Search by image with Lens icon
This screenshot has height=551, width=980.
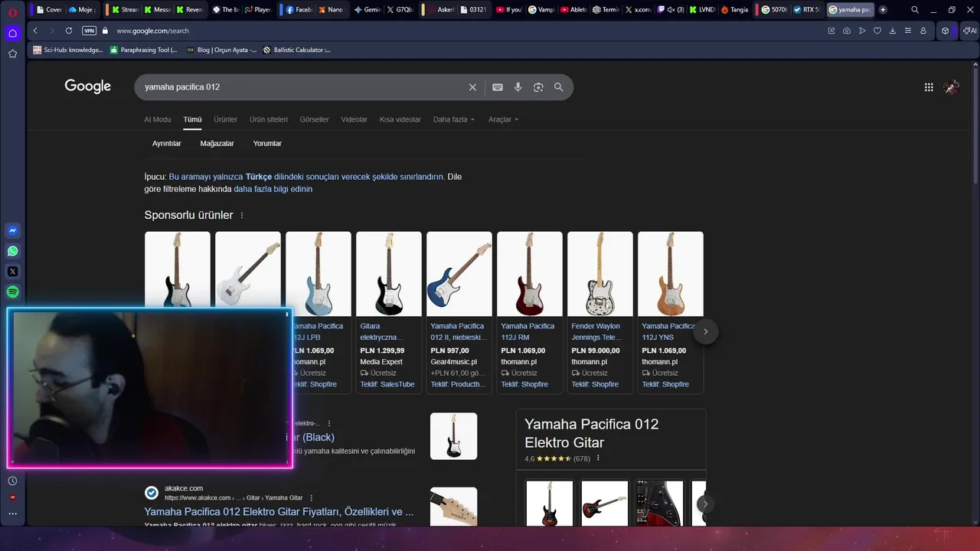click(538, 87)
